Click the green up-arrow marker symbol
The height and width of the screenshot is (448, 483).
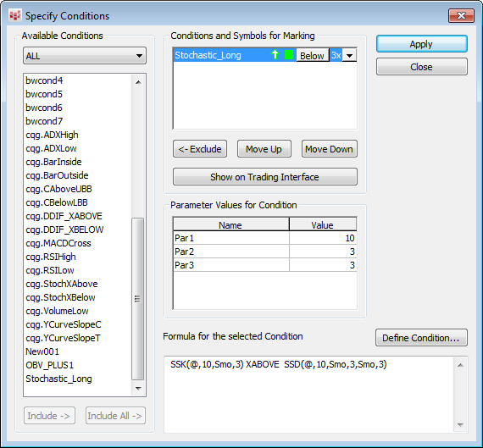click(275, 55)
